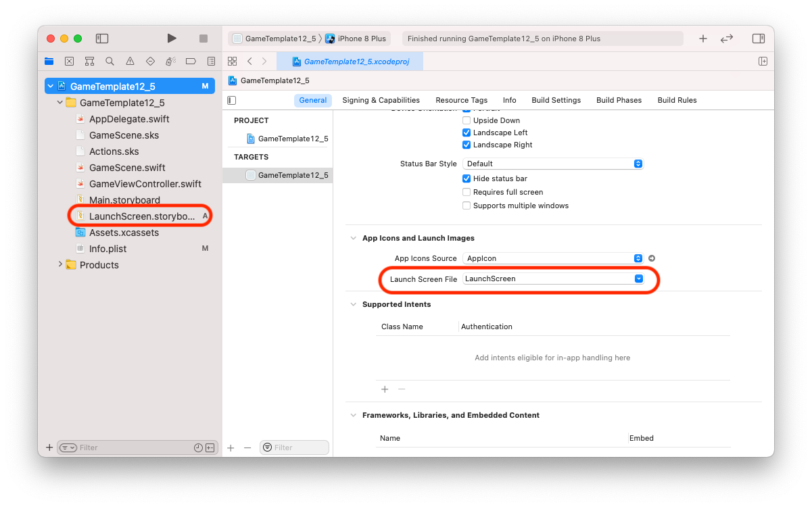Collapse the GameTemplate12_5 project root
Viewport: 812px width, 507px height.
point(51,87)
